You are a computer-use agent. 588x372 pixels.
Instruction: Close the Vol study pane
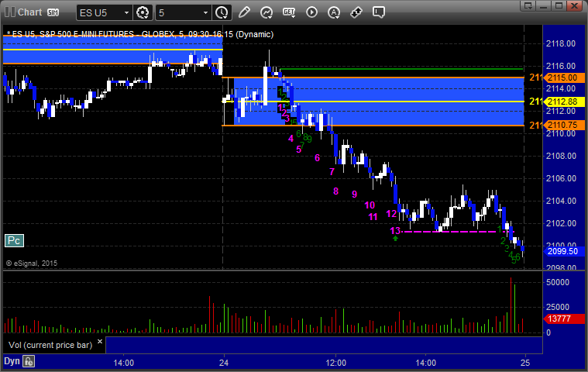click(100, 341)
